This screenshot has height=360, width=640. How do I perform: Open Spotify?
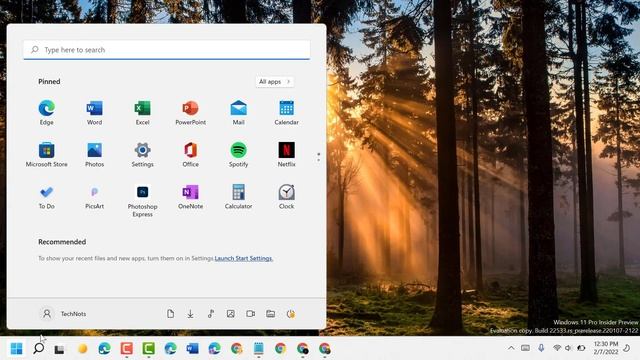[x=238, y=154]
